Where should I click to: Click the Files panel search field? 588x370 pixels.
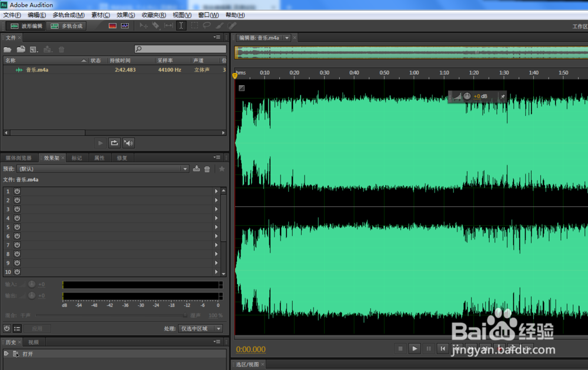click(x=181, y=49)
